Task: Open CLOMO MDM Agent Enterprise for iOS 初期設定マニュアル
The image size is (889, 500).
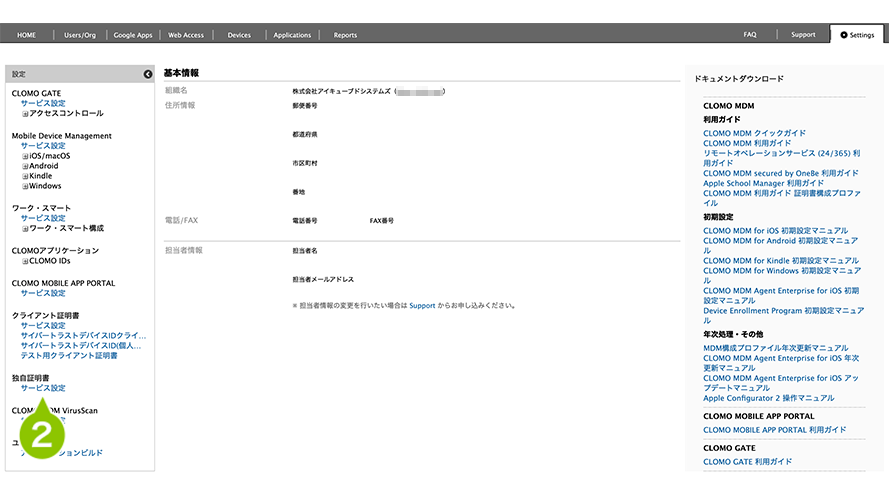Action: pos(781,295)
